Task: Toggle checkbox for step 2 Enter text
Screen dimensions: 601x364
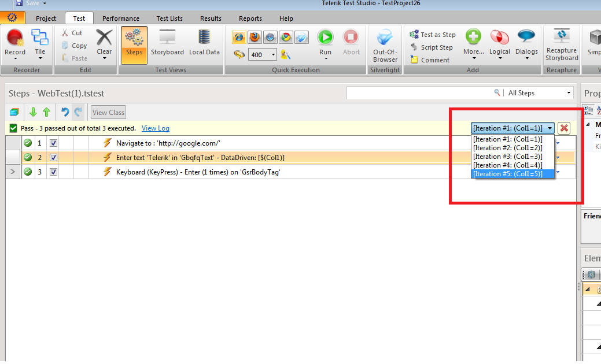Action: click(53, 157)
